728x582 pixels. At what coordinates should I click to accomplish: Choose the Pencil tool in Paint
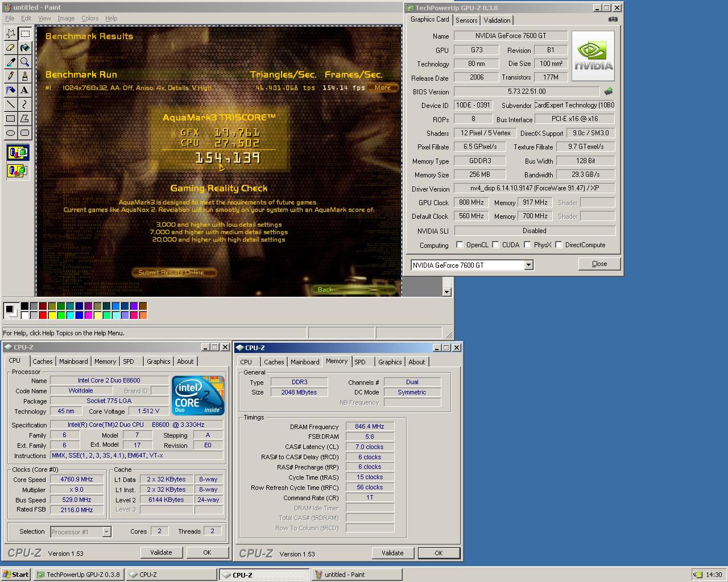pyautogui.click(x=11, y=76)
